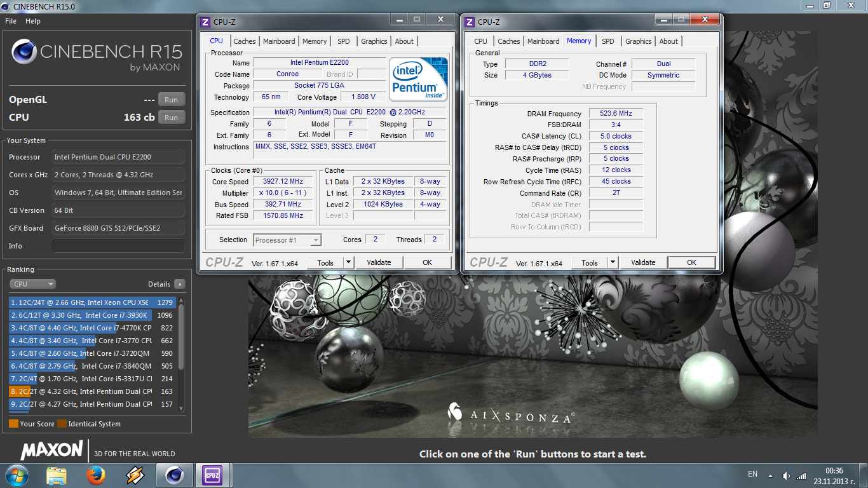Viewport: 868px width, 488px height.
Task: Open the Windows Start menu
Action: 17,475
